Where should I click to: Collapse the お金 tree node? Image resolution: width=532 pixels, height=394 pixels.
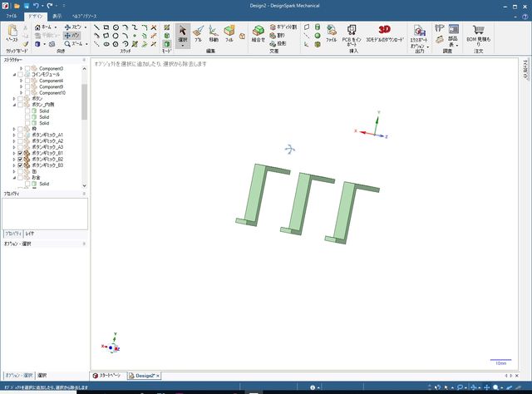click(x=14, y=178)
